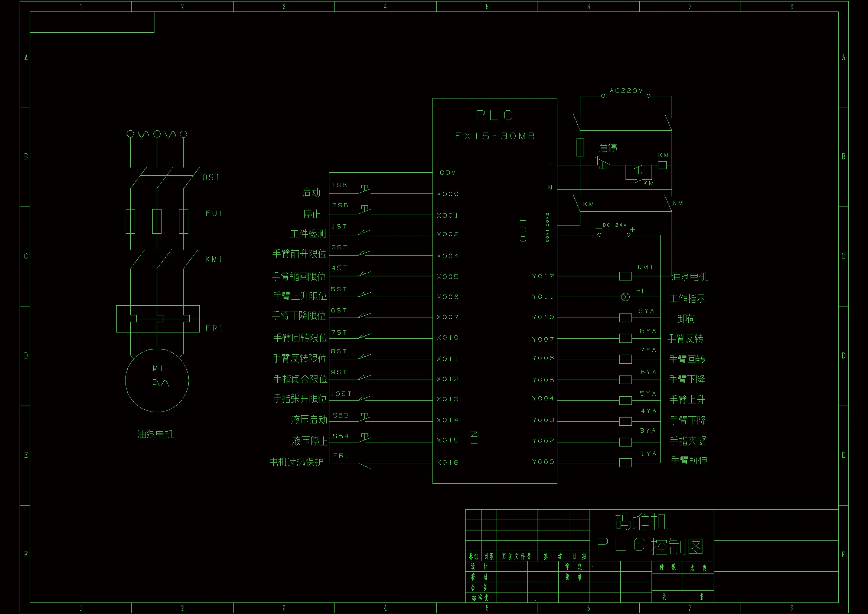This screenshot has width=868, height=614.
Task: Click the 9YA solenoid coil box
Action: [625, 318]
